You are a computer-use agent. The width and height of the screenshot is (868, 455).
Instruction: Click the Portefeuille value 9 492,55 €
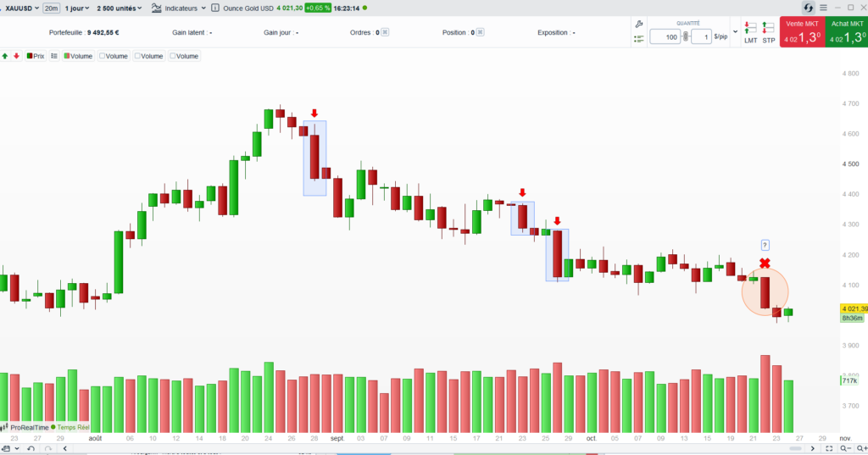103,33
